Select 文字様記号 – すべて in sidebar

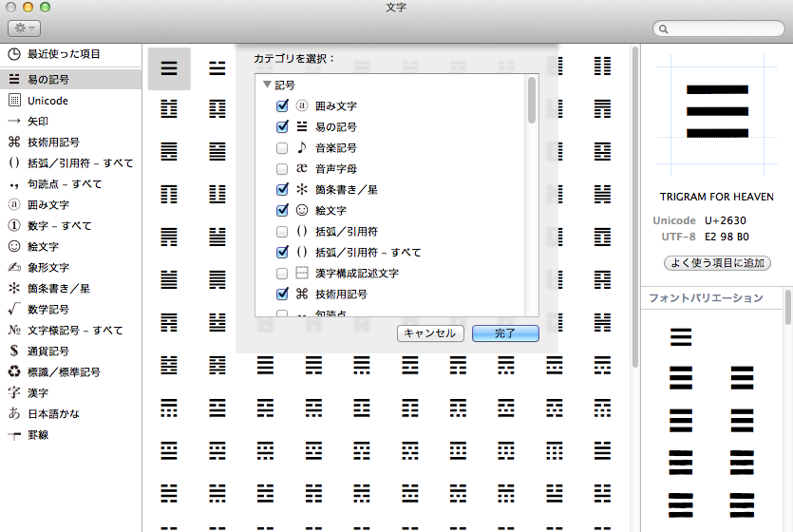(x=71, y=331)
